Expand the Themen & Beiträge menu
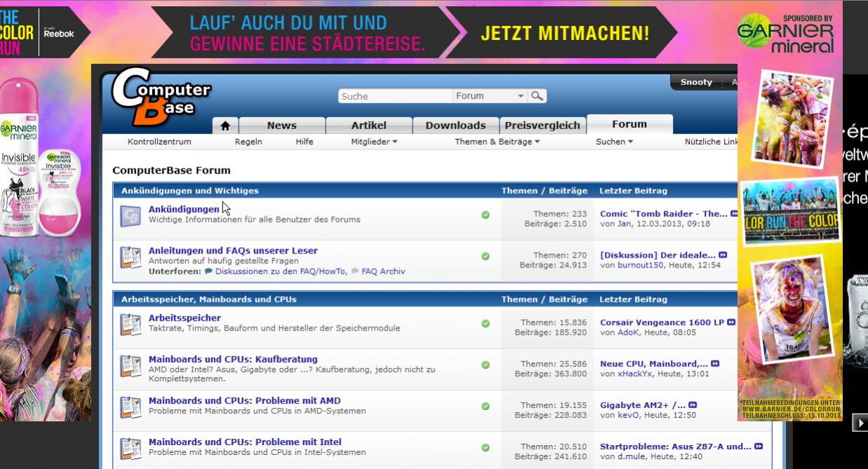This screenshot has height=469, width=868. click(x=498, y=142)
